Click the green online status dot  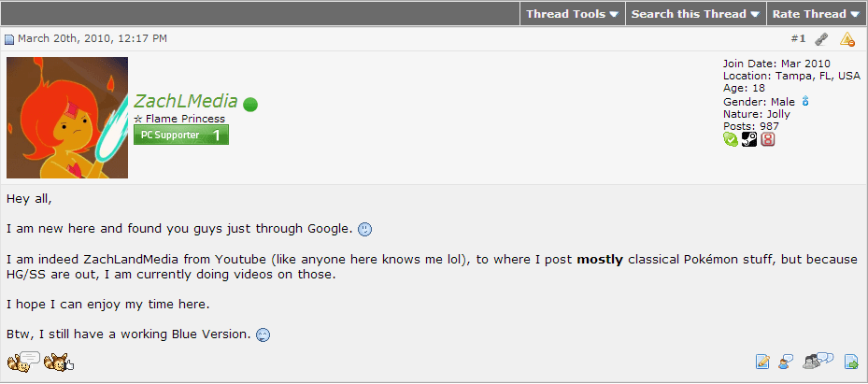pos(250,104)
